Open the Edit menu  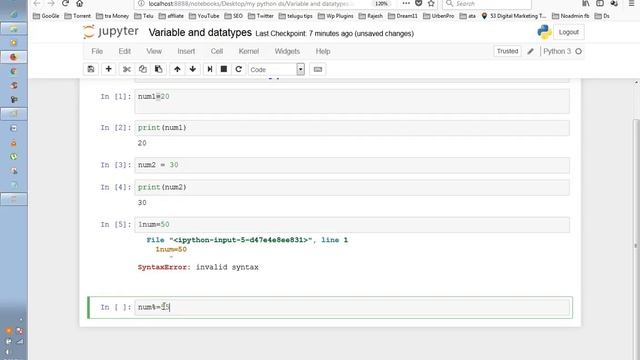(x=124, y=51)
